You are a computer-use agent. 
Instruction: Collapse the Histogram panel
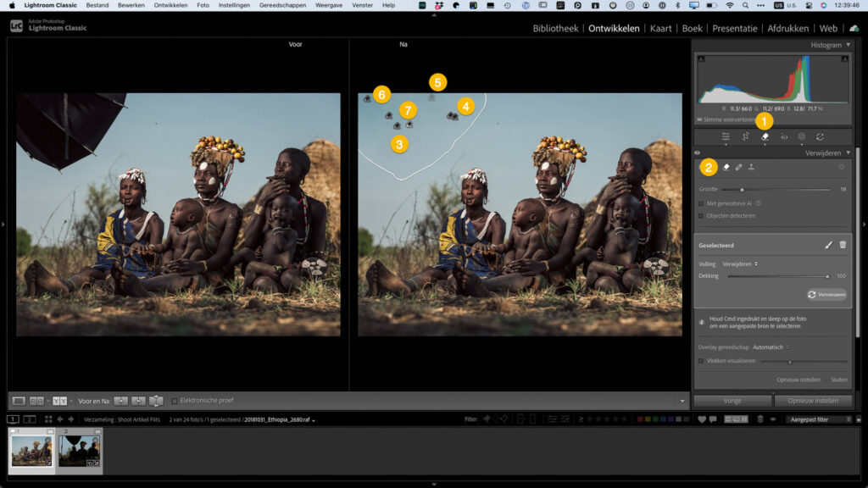(848, 45)
